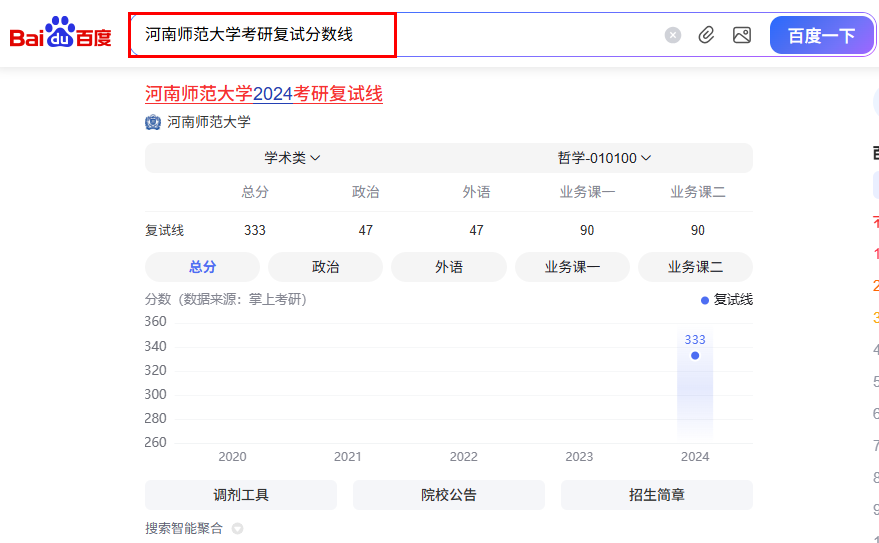Open image search picture icon
The image size is (879, 543).
741,35
